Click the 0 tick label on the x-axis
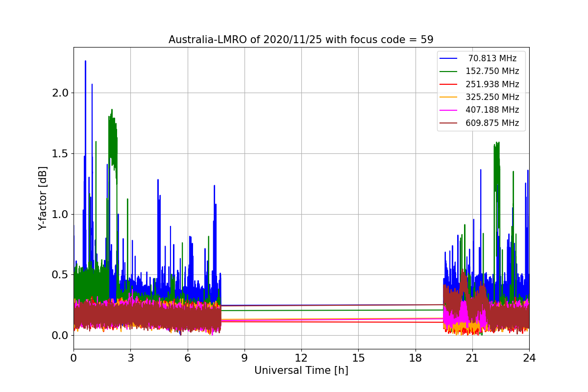 tap(73, 358)
